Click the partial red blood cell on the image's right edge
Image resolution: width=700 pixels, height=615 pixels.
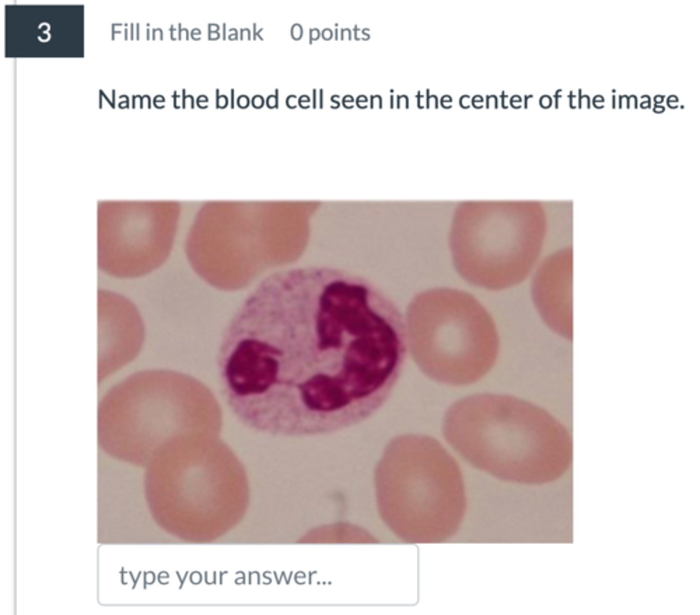click(555, 292)
